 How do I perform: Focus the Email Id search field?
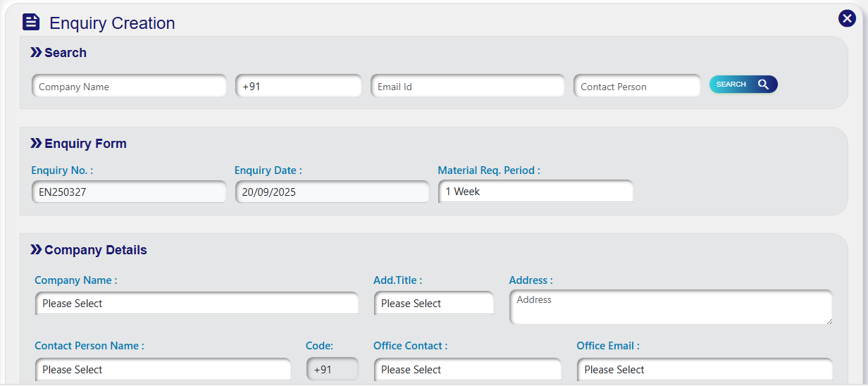(x=467, y=87)
